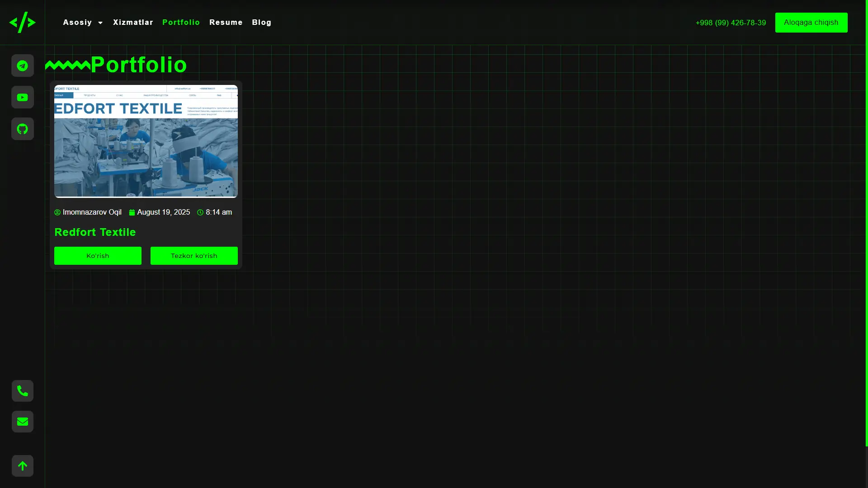Open the Redfort Textile title link

pyautogui.click(x=95, y=232)
